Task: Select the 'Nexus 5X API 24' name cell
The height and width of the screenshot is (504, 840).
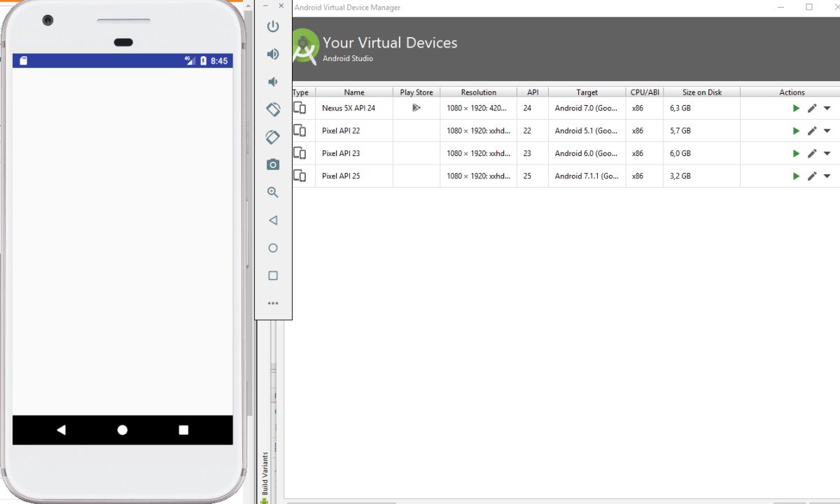Action: click(354, 108)
